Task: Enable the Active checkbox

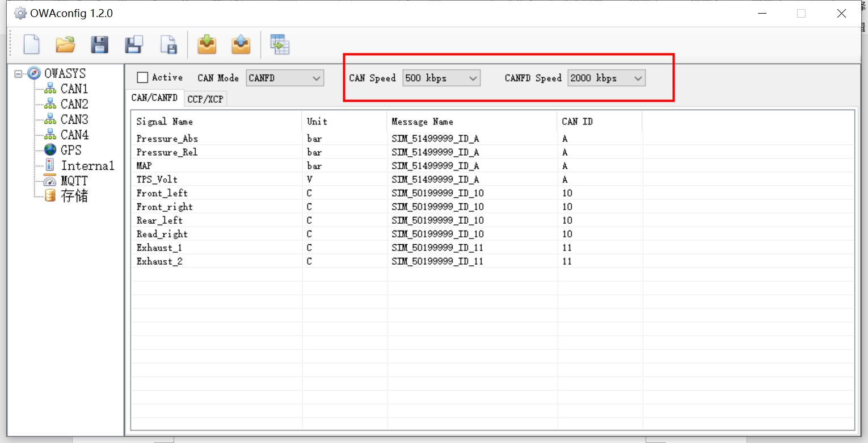Action: (x=142, y=78)
